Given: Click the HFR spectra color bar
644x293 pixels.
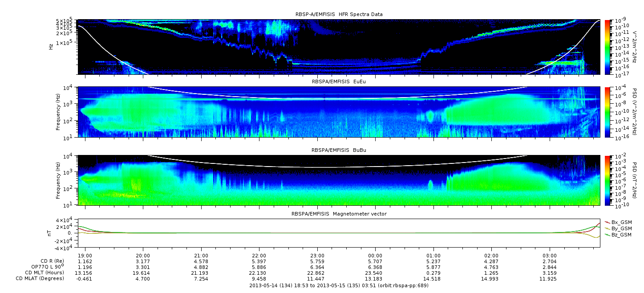Looking at the screenshot, I should click(607, 47).
